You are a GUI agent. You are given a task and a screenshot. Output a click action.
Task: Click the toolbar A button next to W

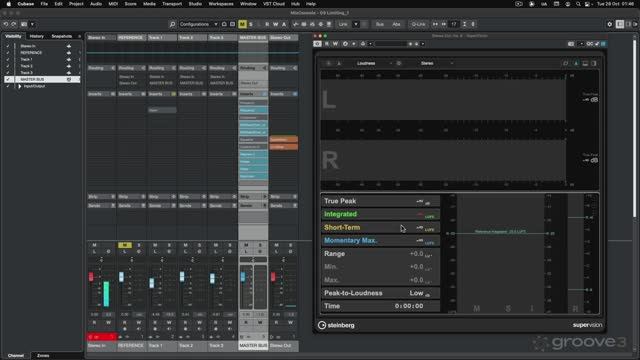point(284,24)
